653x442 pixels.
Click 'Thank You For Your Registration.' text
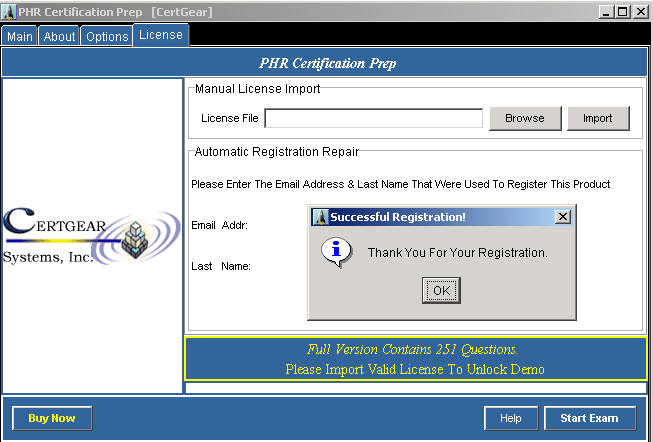(x=458, y=253)
